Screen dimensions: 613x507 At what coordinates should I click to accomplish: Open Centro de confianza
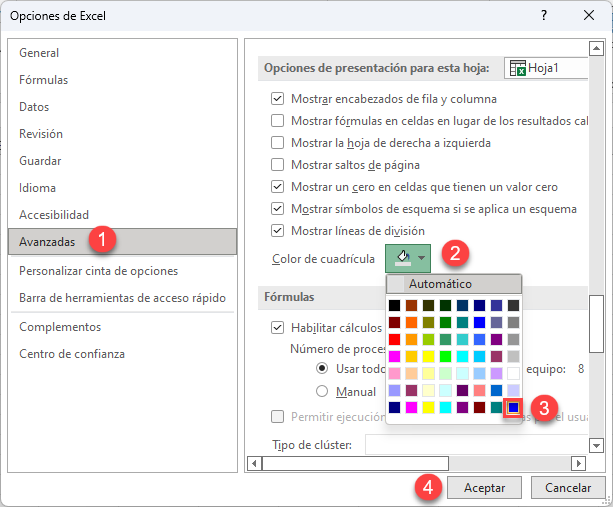(122, 354)
